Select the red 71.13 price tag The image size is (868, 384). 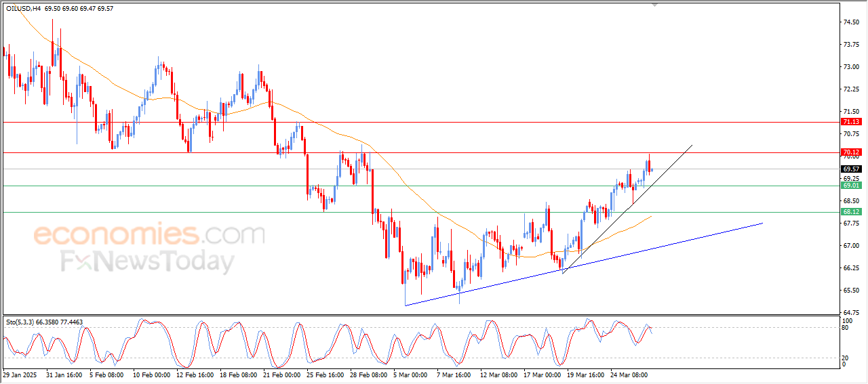click(x=851, y=122)
